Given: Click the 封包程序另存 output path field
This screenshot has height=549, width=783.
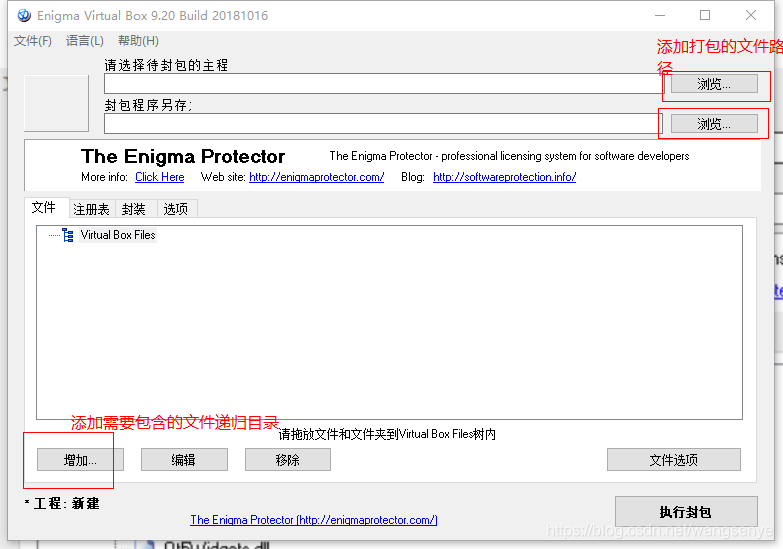Looking at the screenshot, I should (x=383, y=123).
